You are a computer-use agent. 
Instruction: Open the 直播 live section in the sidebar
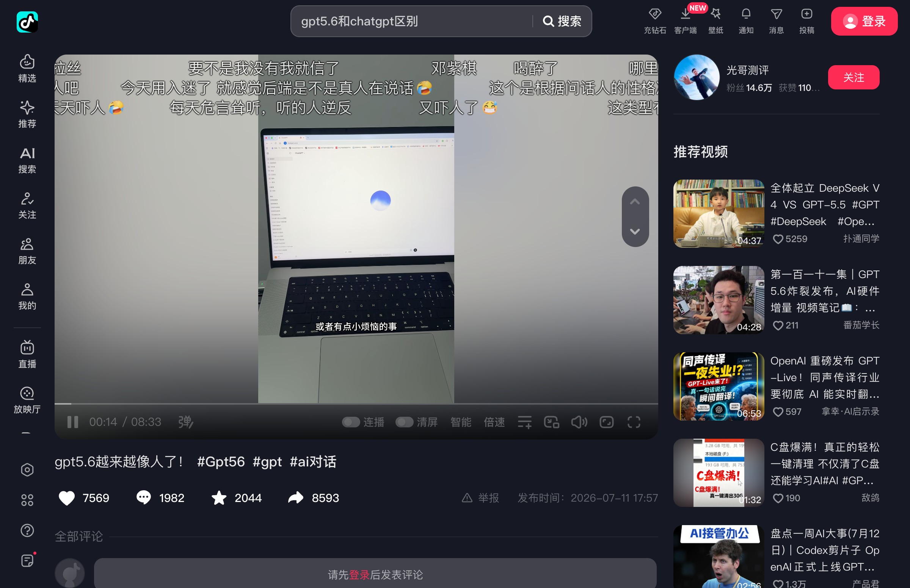[27, 354]
